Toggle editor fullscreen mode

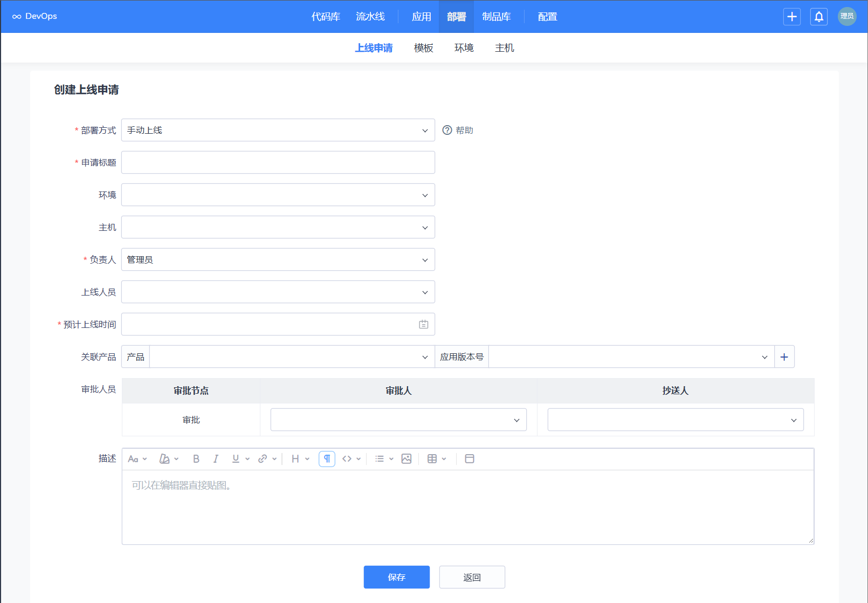[x=470, y=458]
